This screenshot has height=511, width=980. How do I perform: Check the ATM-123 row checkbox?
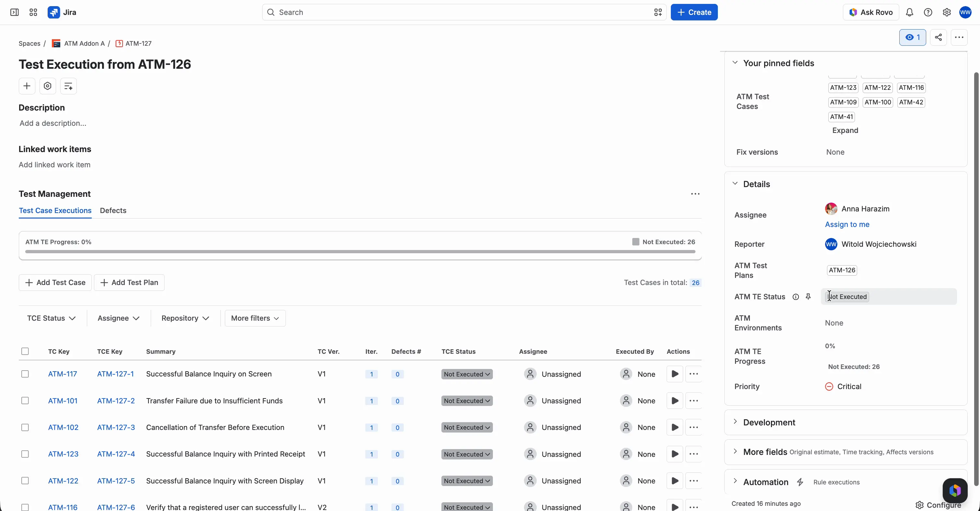coord(25,454)
